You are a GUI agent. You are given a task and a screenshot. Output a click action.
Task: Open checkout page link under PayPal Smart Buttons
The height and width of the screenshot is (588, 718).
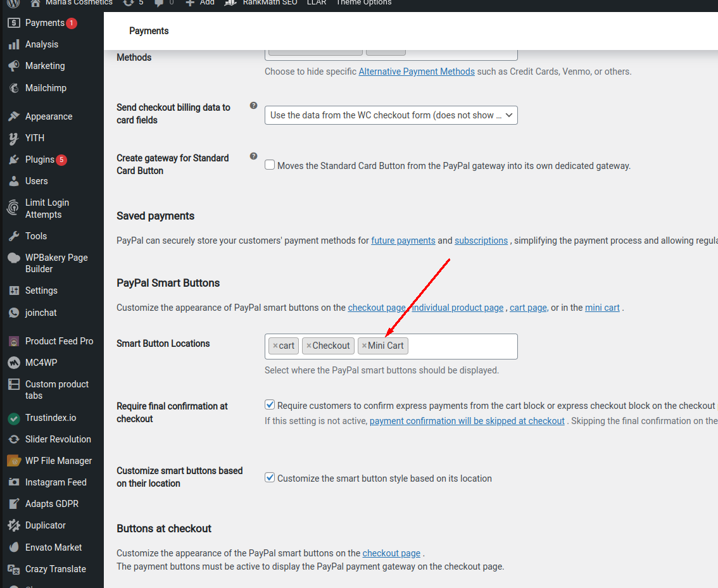pyautogui.click(x=377, y=308)
